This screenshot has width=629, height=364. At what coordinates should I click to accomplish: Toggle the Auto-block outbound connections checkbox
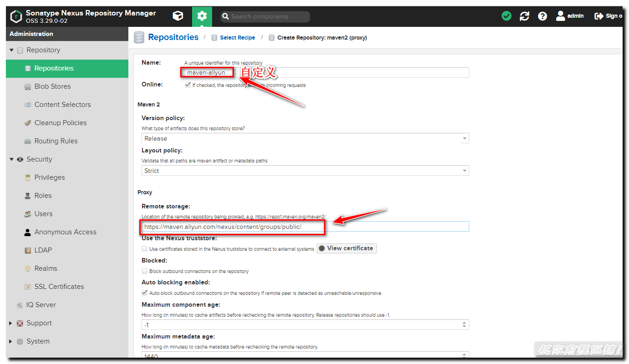click(144, 293)
